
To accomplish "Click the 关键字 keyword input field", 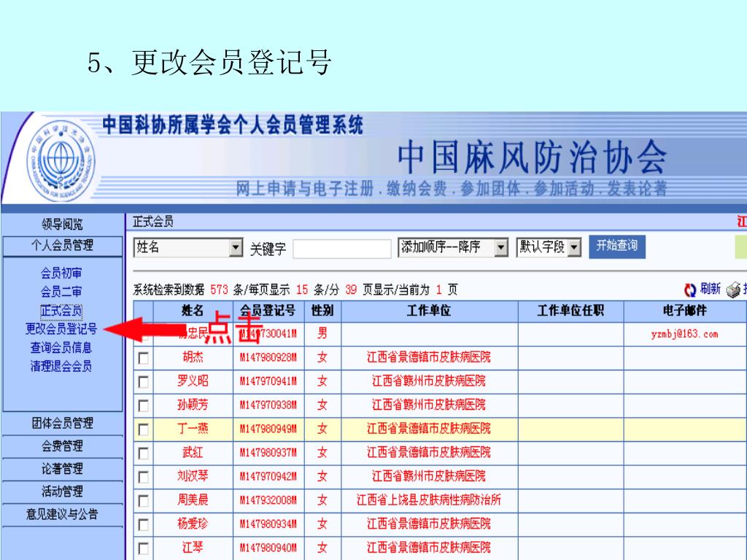I will (342, 249).
